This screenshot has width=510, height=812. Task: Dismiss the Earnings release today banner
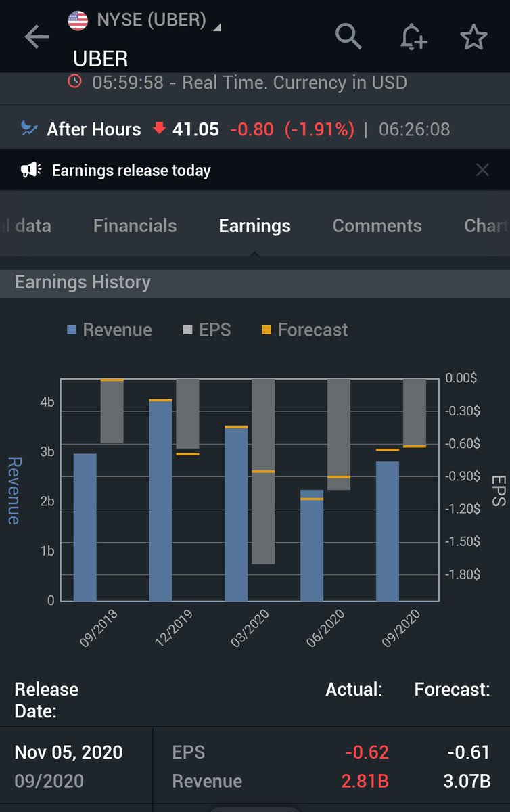[x=482, y=170]
